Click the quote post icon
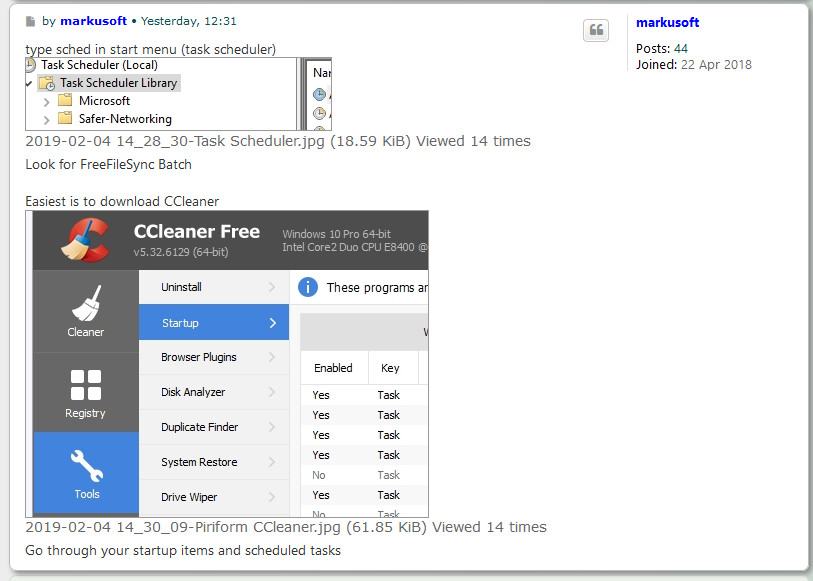 coord(596,30)
